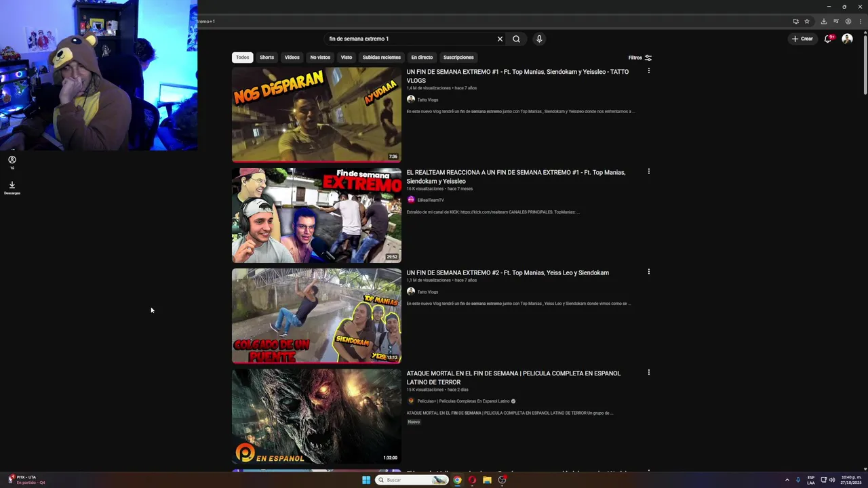Open the Descargas sidebar icon

12,187
